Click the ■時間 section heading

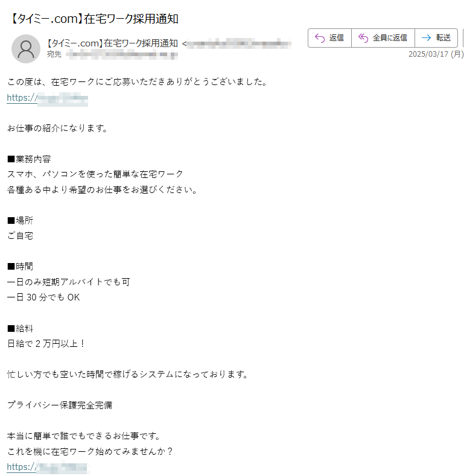click(x=21, y=267)
